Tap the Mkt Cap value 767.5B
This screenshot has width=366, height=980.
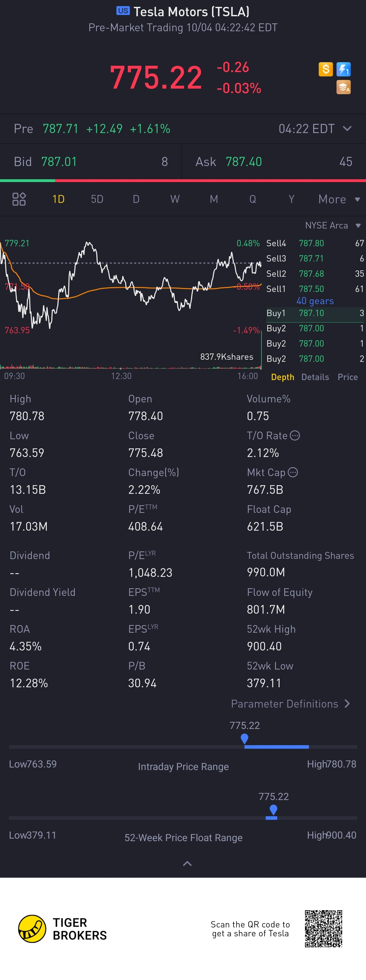(265, 490)
